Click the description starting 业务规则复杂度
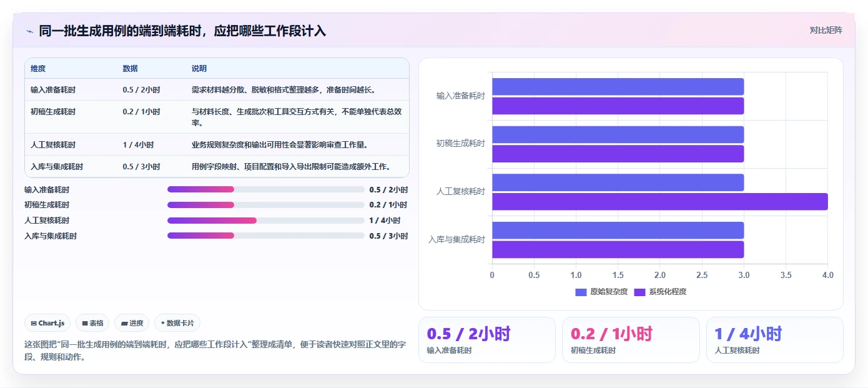Screen dimensions: 868x388 click(280, 145)
